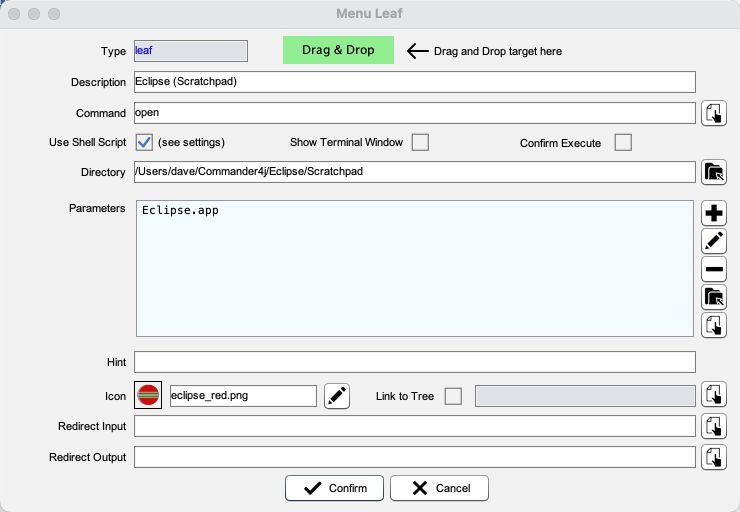Screen dimensions: 740x512
Task: Select the Eclipse.app entry in Parameters
Action: click(x=181, y=211)
